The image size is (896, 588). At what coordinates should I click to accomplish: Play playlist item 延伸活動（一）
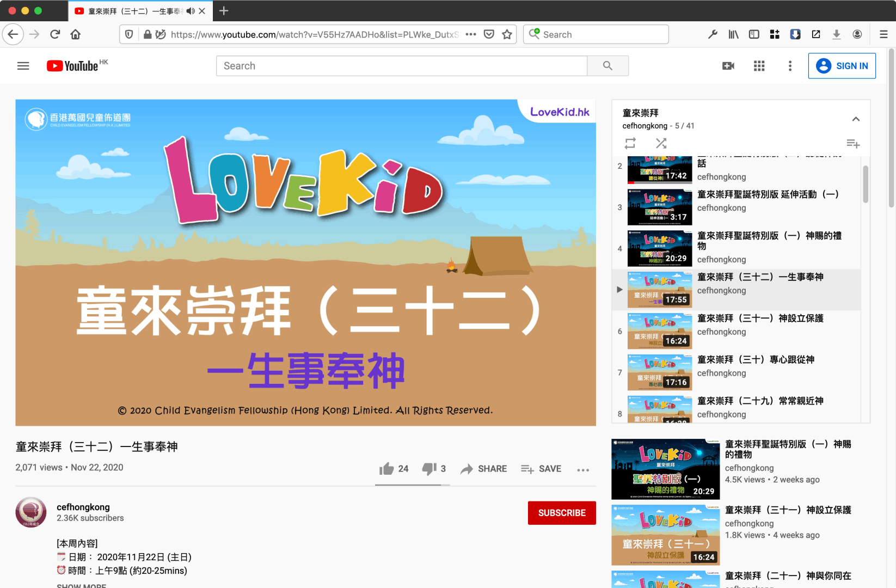tap(736, 207)
